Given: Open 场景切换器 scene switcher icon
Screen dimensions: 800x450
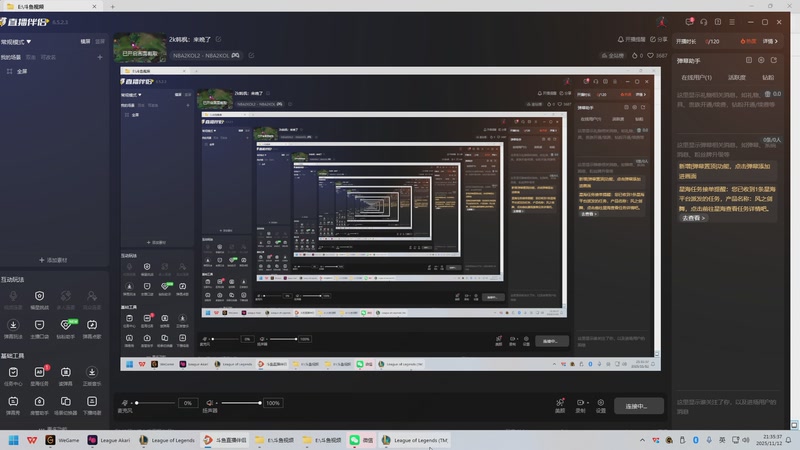Looking at the screenshot, I should 66,405.
